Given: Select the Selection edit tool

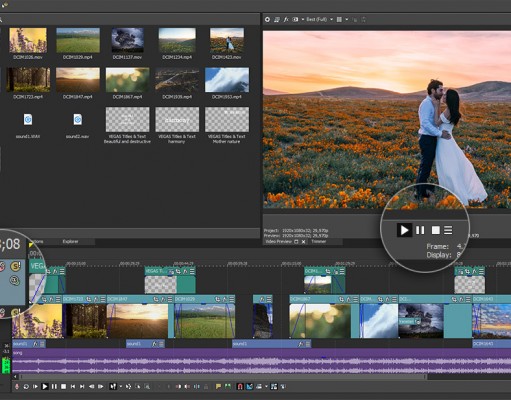Looking at the screenshot, I should pos(138,386).
